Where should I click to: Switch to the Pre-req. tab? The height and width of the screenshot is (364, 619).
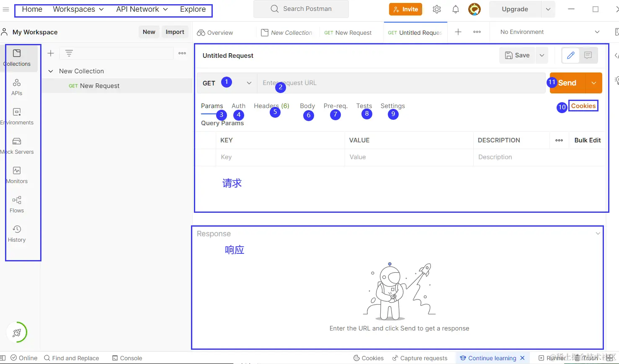(335, 106)
